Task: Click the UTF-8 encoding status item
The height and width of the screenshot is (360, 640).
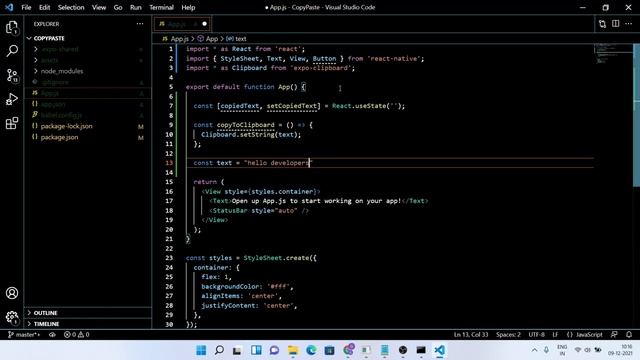Action: 536,335
